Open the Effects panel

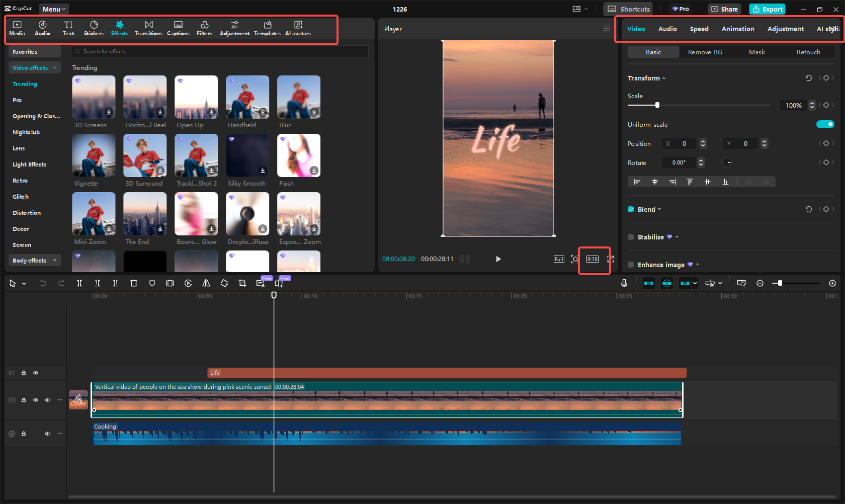pos(119,28)
